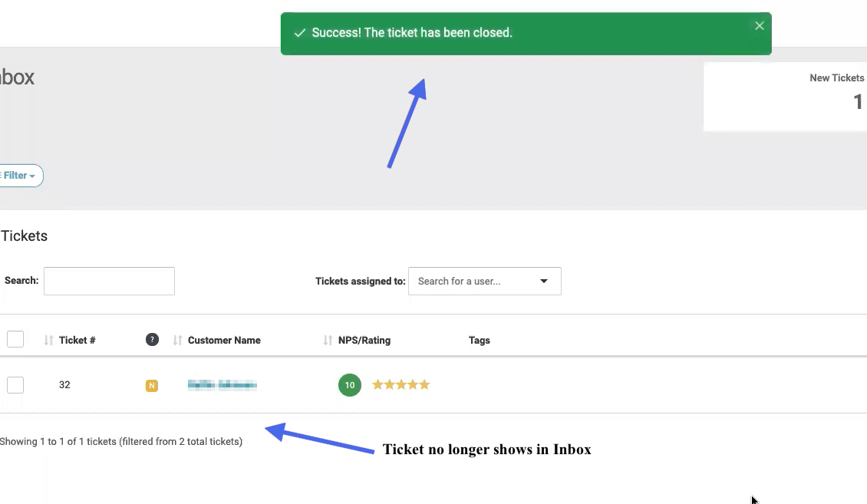The image size is (867, 504).
Task: Click the checkmark icon in the success banner
Action: tap(300, 33)
